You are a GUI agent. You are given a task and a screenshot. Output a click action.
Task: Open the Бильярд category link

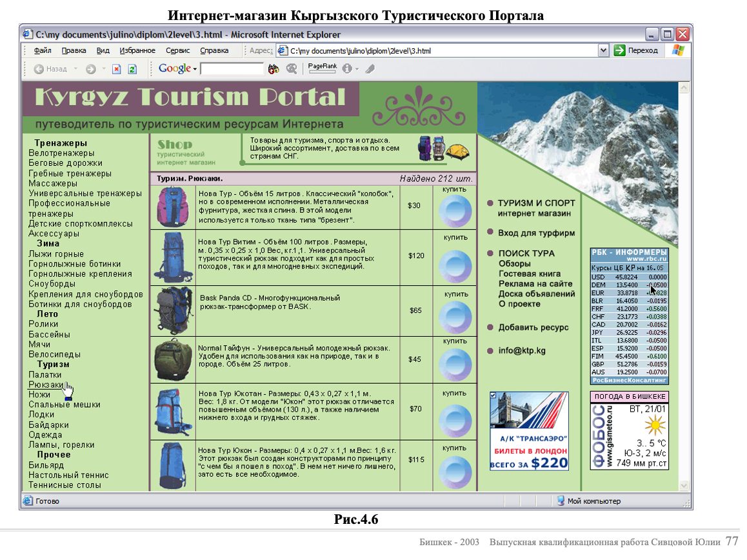(46, 465)
